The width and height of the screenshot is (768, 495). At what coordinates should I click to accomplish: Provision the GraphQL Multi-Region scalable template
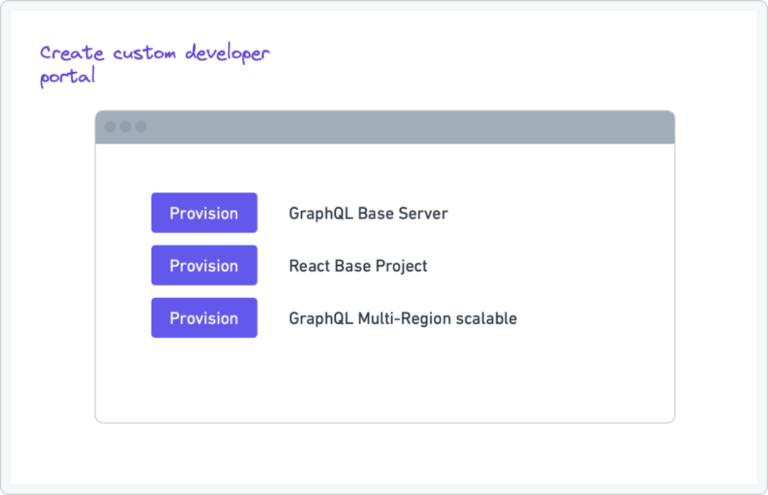[x=204, y=318]
